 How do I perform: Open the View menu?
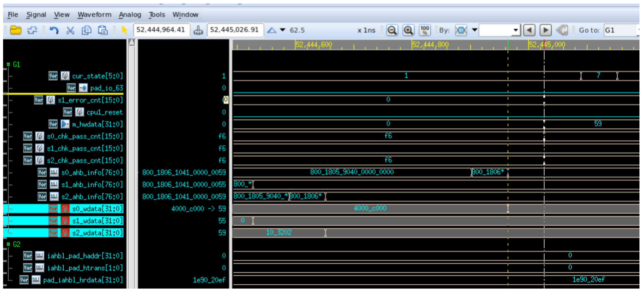(x=62, y=15)
